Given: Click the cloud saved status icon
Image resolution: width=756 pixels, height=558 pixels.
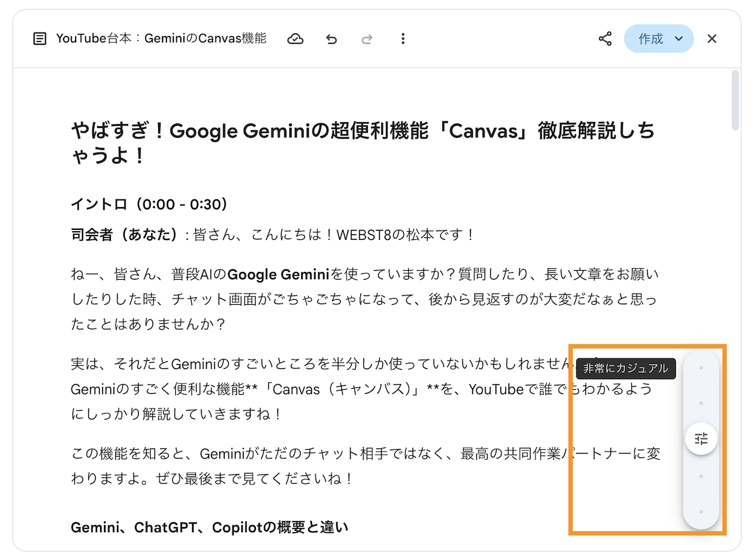Looking at the screenshot, I should click(295, 39).
